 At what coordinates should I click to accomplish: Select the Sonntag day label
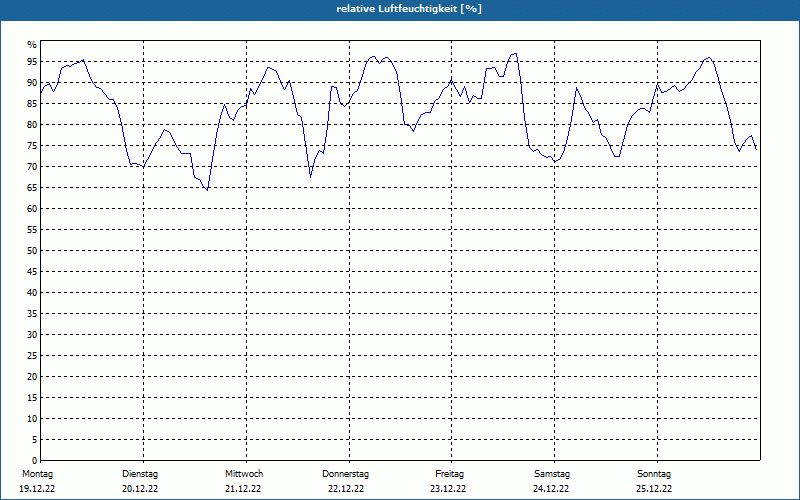click(x=654, y=474)
